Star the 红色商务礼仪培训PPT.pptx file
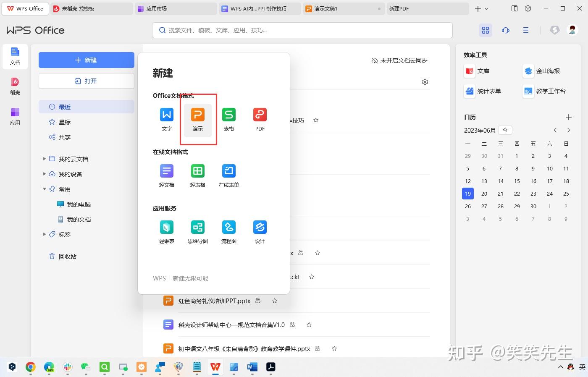588x377 pixels. (x=274, y=301)
